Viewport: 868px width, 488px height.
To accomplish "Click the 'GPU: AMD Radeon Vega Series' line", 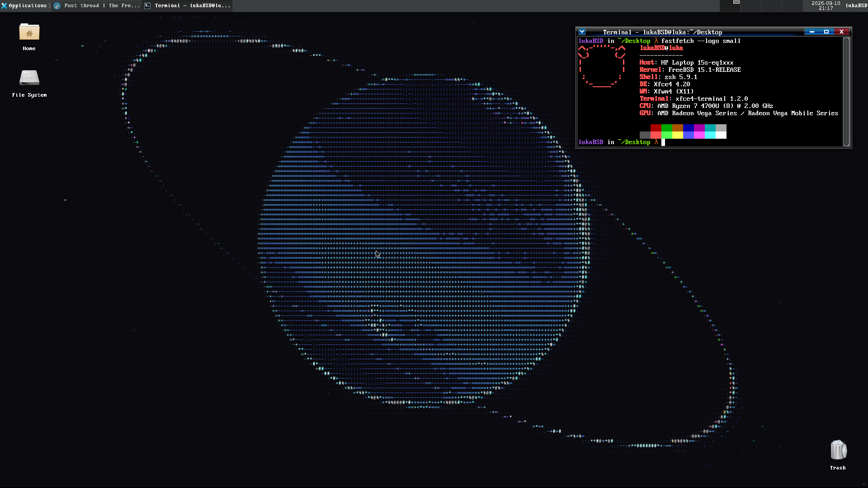I will pos(739,113).
